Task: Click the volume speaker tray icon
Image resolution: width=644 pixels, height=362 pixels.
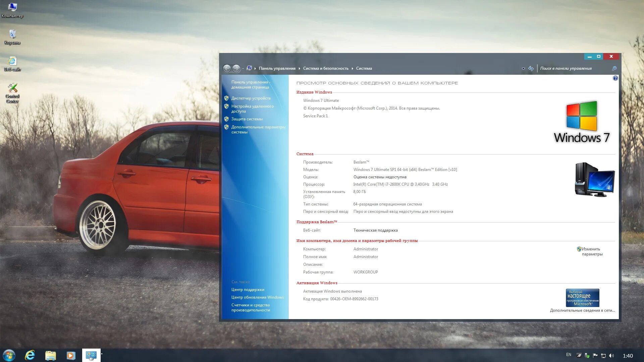Action: click(x=611, y=356)
